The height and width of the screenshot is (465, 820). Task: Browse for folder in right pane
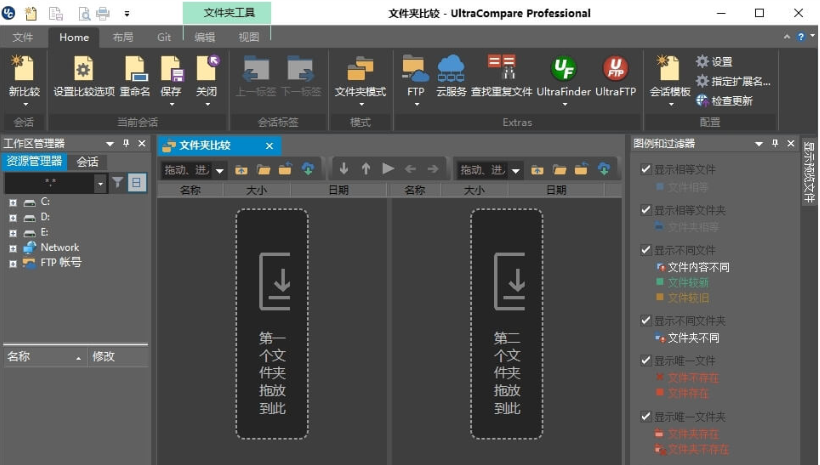[x=559, y=169]
